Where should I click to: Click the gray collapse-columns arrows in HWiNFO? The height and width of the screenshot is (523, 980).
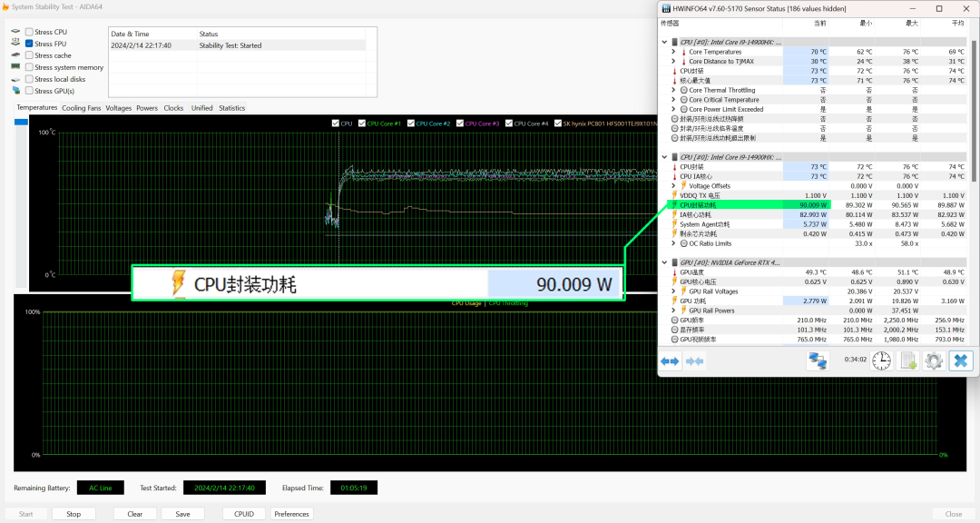coord(694,361)
